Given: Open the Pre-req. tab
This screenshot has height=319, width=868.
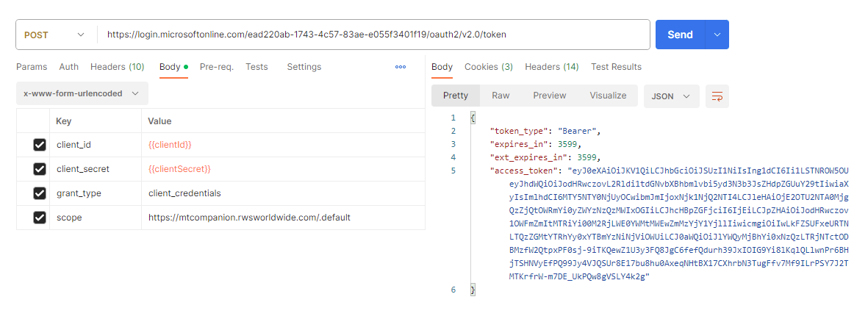Looking at the screenshot, I should pyautogui.click(x=216, y=67).
